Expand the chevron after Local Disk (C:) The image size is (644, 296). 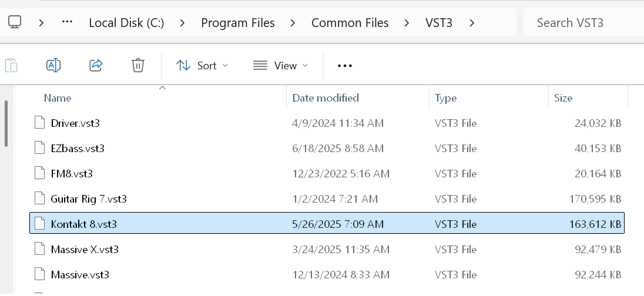(182, 23)
